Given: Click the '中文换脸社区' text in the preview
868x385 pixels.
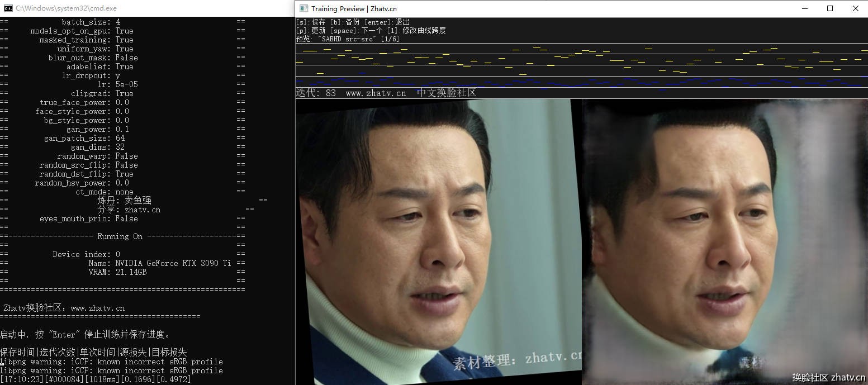Looking at the screenshot, I should click(x=447, y=93).
